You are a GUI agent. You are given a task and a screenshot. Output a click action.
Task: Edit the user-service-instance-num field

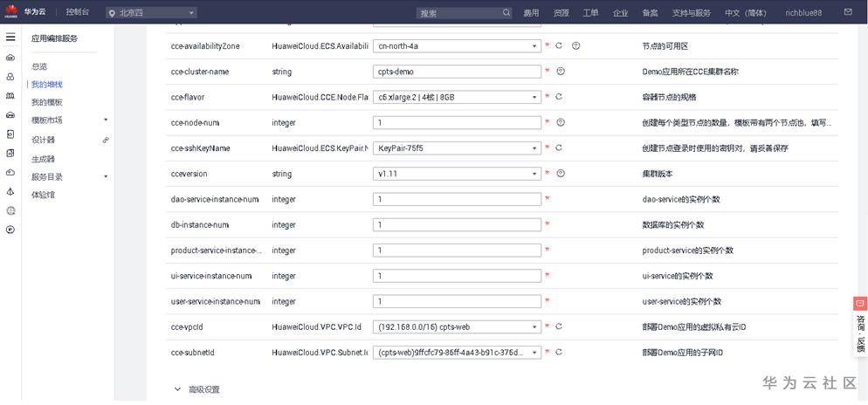click(458, 301)
